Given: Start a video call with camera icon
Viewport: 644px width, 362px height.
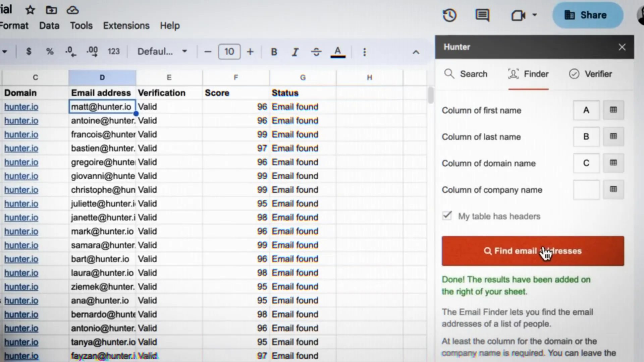Looking at the screenshot, I should point(518,15).
